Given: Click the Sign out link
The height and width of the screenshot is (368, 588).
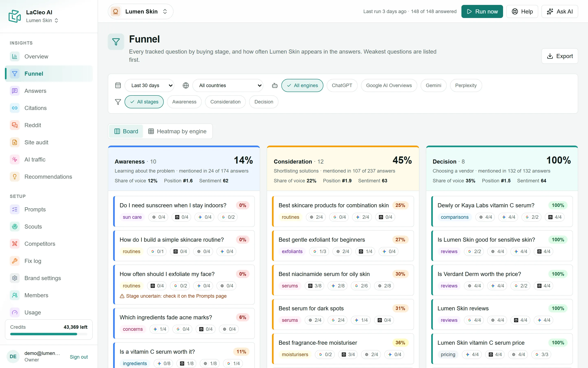Looking at the screenshot, I should pos(79,357).
